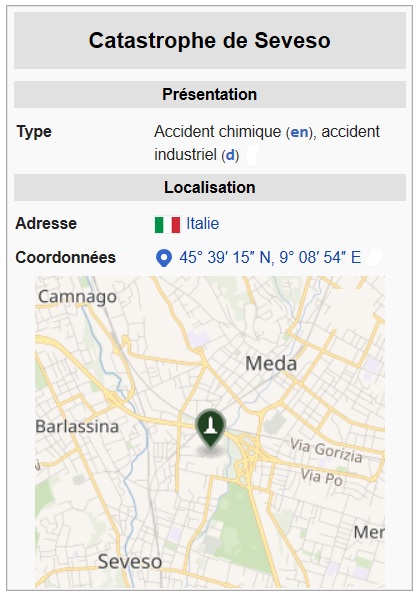Follow the (en) link after Accident chimique
The width and height of the screenshot is (419, 595).
point(299,132)
